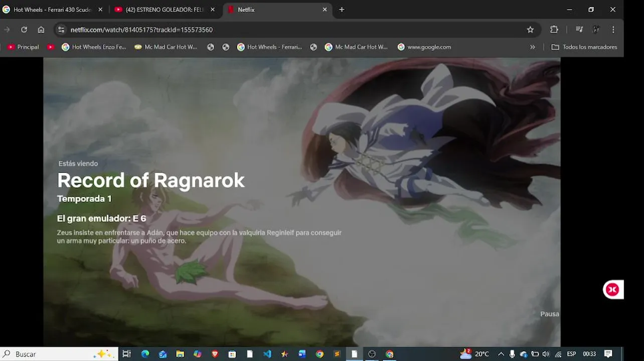Open Outlook from taskbar
Image resolution: width=644 pixels, height=361 pixels.
[163, 354]
